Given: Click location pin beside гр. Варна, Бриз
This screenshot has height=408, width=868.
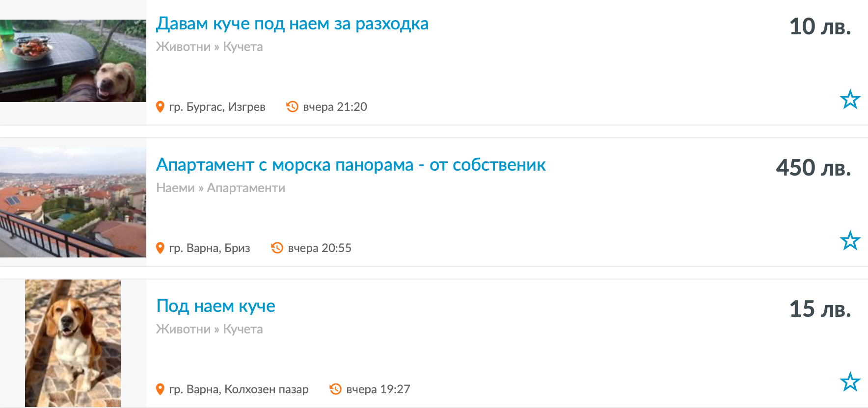Looking at the screenshot, I should click(x=160, y=248).
